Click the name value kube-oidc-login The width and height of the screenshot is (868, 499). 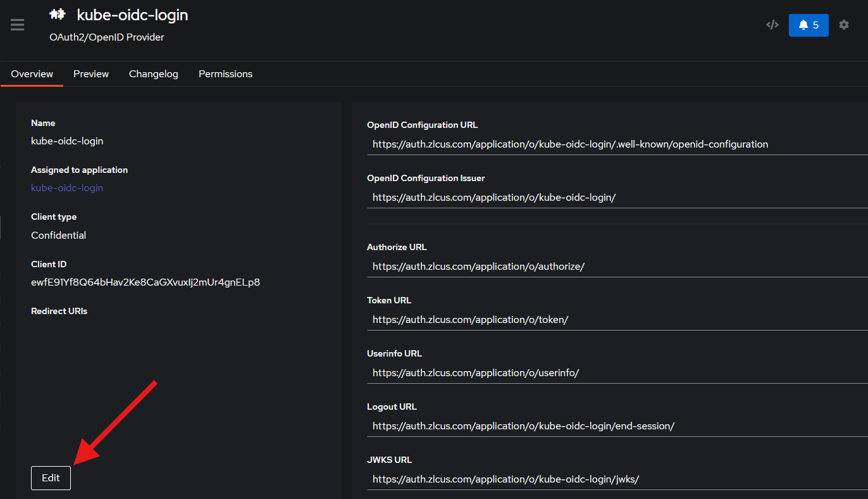click(x=67, y=141)
